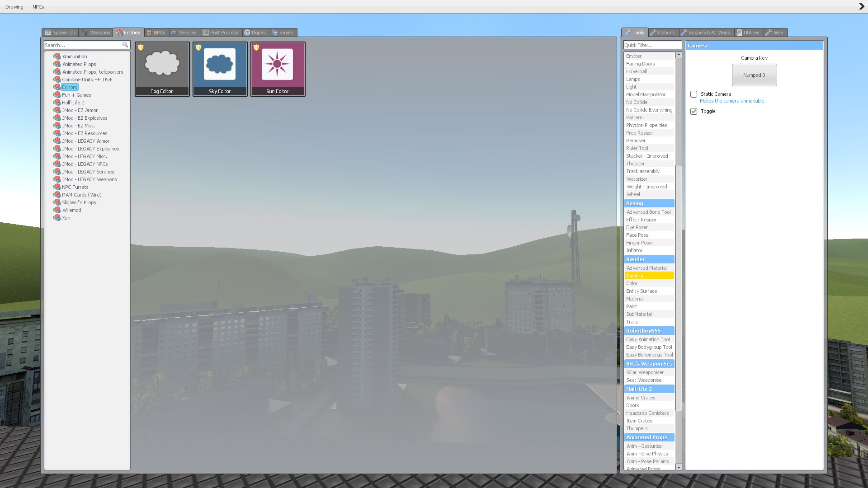Click the Xen category icon
The width and height of the screenshot is (868, 488).
57,218
